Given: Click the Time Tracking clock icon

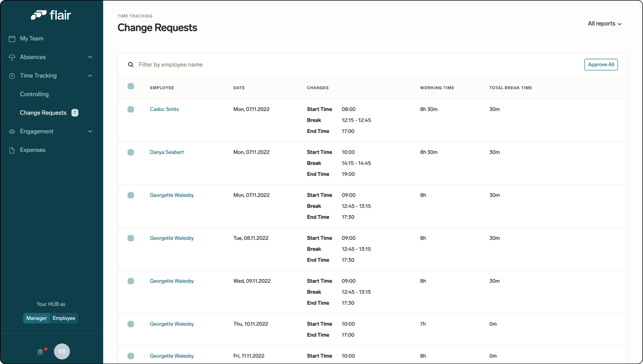Looking at the screenshot, I should [12, 76].
